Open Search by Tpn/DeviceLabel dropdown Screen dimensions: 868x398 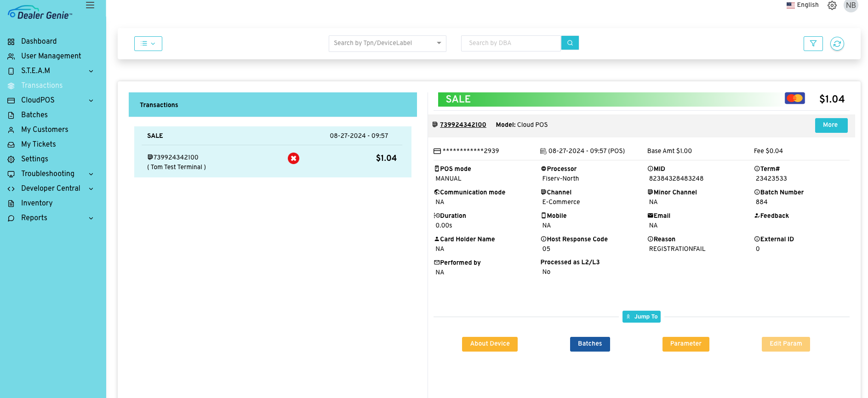click(387, 43)
